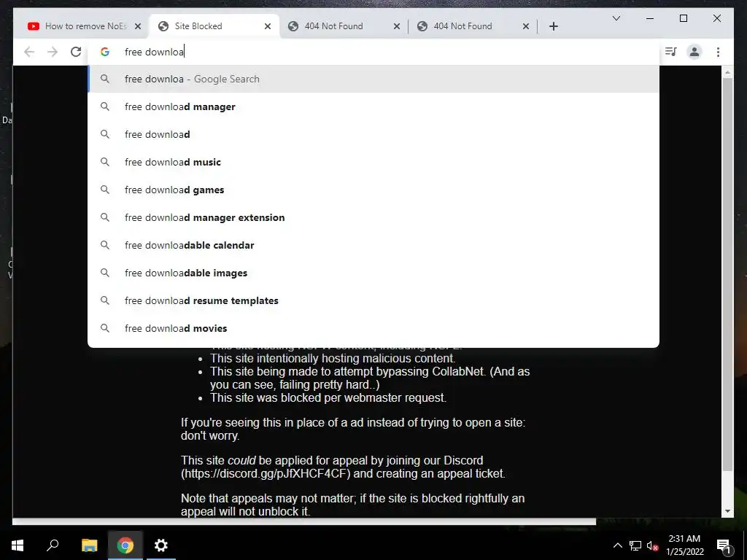Click search icon beside 'free download music'

coord(105,162)
